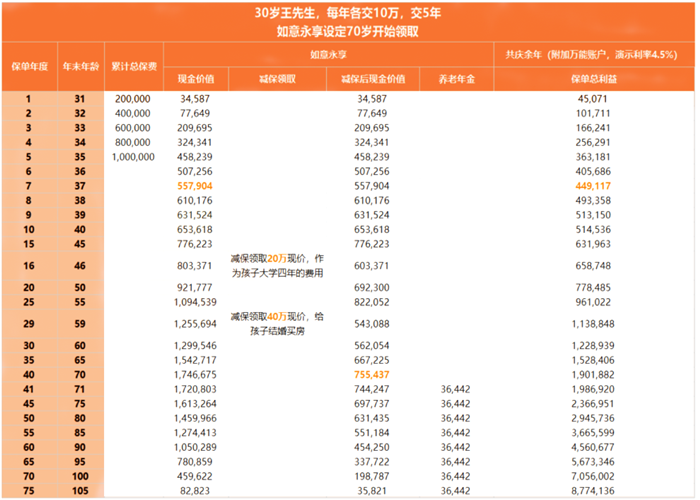Click the year-end age cell '105'
The width and height of the screenshot is (700, 500).
pyautogui.click(x=80, y=491)
